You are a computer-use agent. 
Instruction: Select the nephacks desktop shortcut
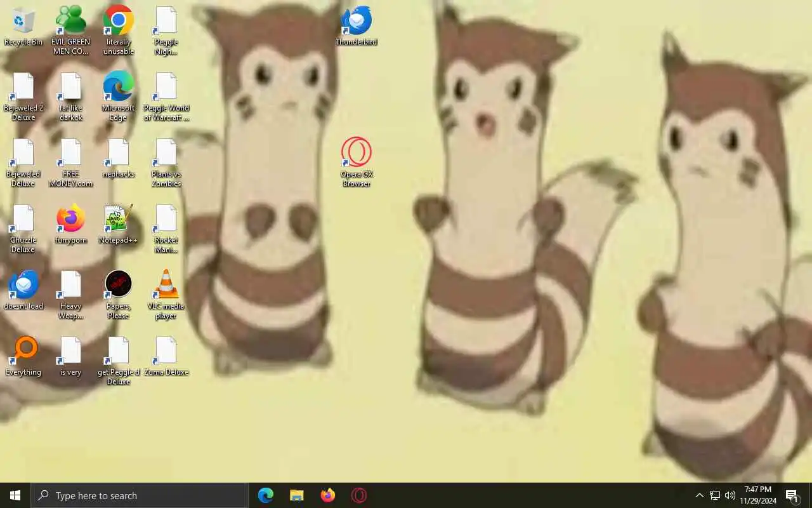point(119,159)
